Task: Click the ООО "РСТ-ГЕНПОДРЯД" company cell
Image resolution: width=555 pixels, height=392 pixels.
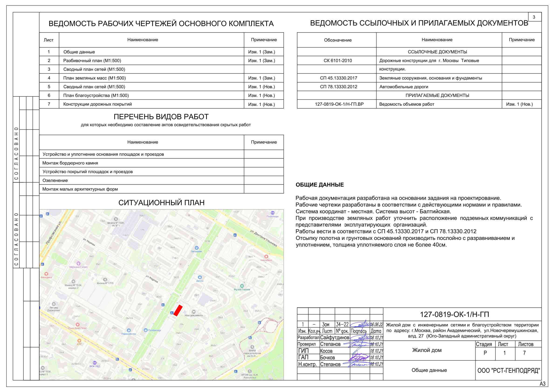Action: coord(508,371)
